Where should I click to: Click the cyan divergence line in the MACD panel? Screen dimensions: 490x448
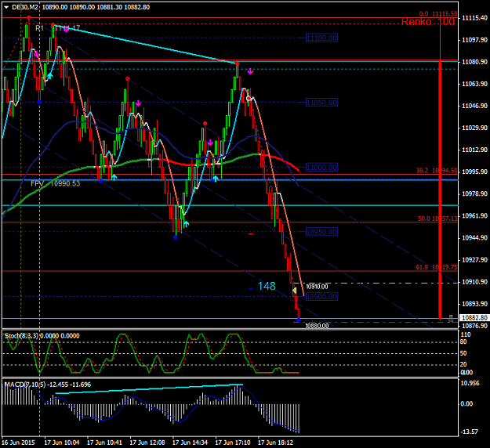tap(149, 389)
